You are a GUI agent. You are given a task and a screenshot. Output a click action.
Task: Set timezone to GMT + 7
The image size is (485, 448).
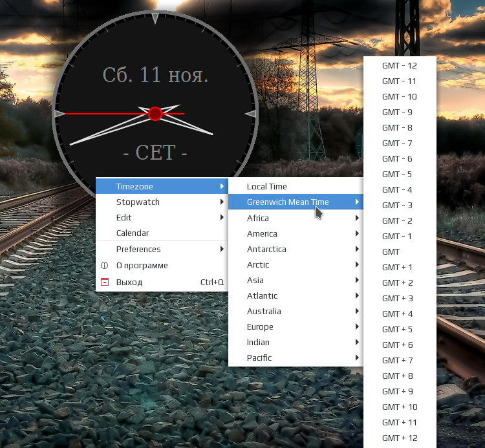pyautogui.click(x=400, y=360)
